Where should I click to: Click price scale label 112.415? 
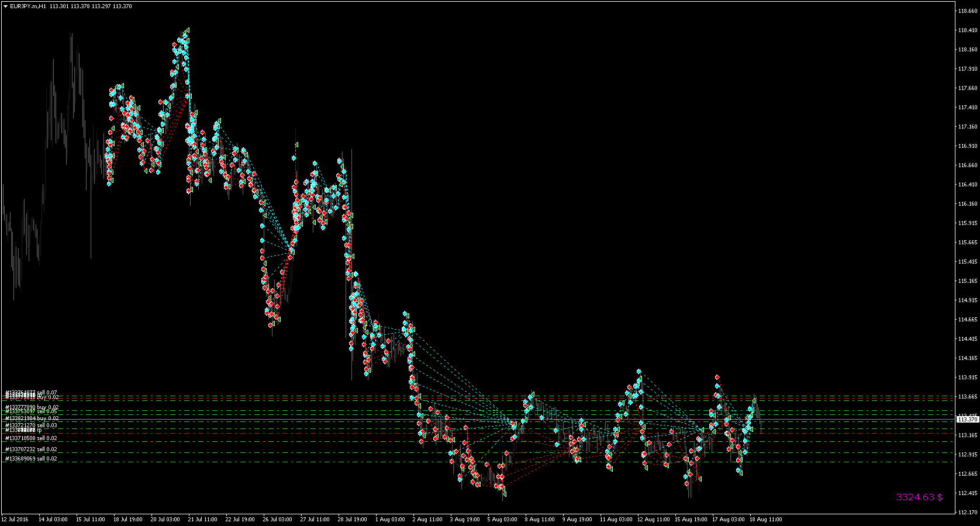[968, 493]
